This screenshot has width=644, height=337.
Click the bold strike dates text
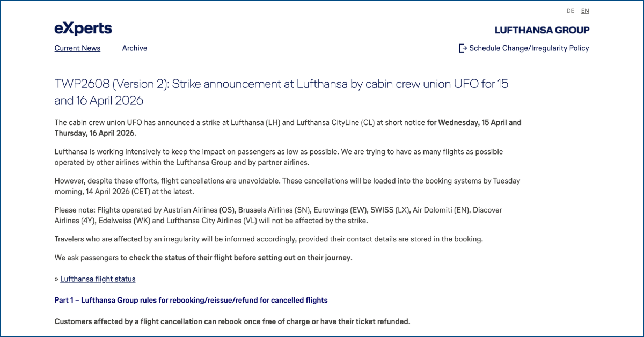tap(474, 122)
